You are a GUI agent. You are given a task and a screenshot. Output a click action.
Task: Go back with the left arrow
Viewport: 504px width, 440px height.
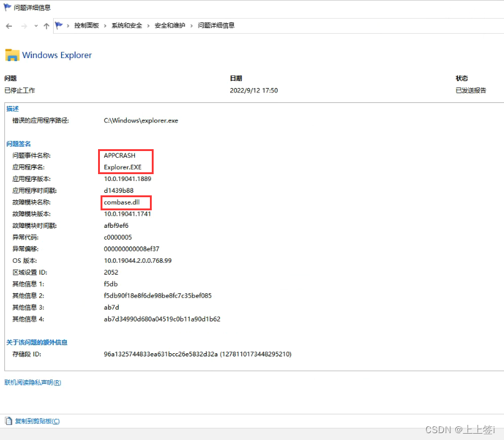(x=9, y=26)
